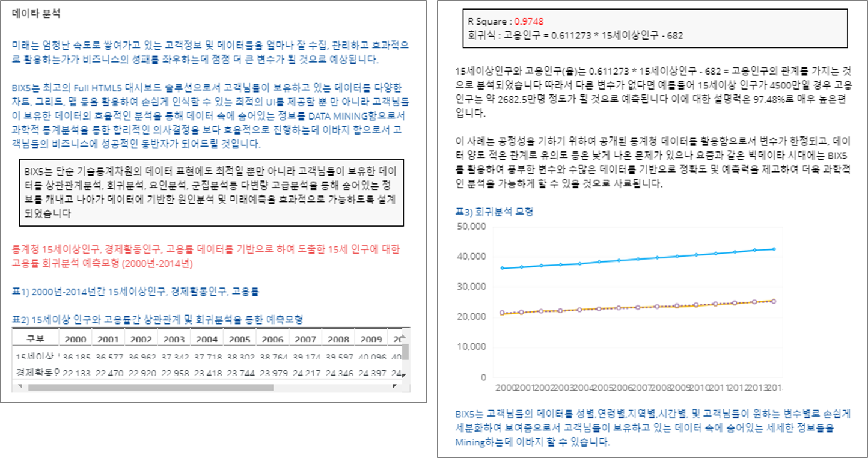Click the blue upper line in the chart

637,258
